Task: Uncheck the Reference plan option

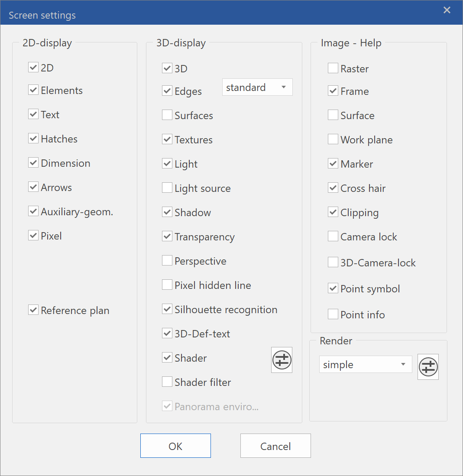Action: tap(33, 310)
